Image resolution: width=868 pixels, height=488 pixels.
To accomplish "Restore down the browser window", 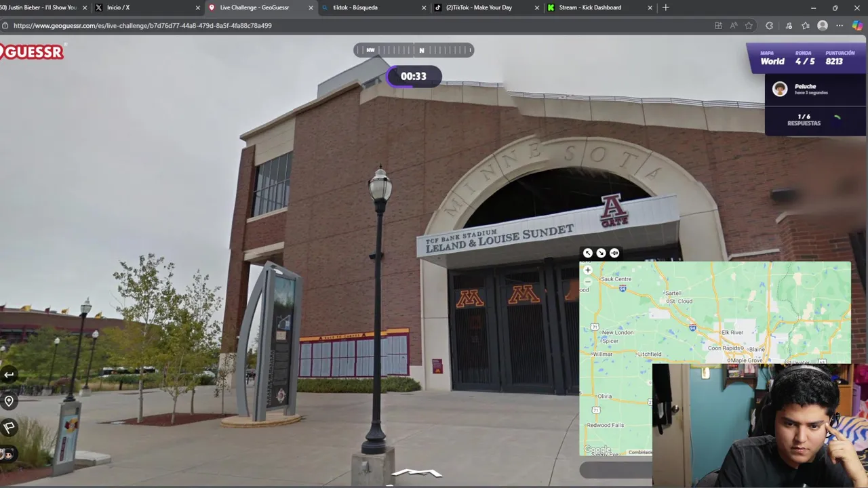I will [x=835, y=7].
